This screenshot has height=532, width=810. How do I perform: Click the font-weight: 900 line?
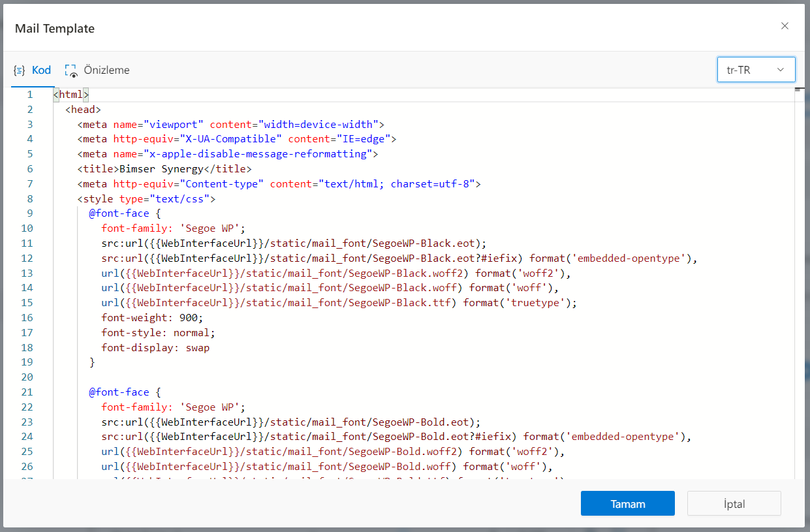tap(152, 318)
